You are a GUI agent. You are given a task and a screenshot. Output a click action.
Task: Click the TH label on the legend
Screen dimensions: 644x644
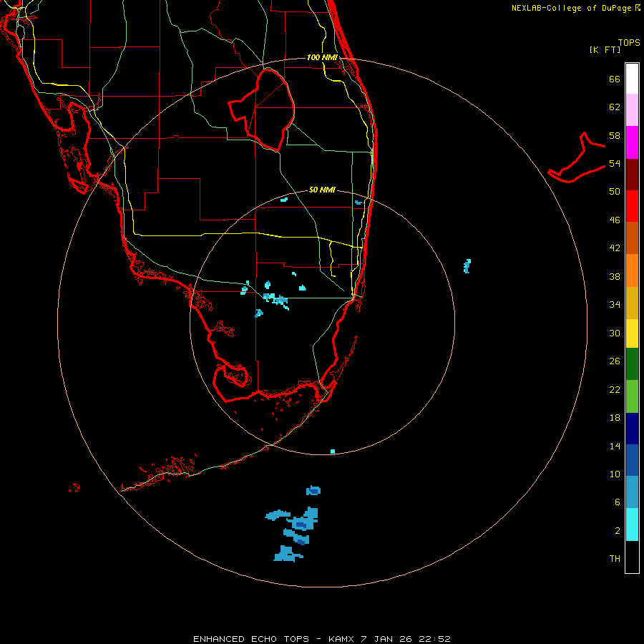[x=615, y=559]
